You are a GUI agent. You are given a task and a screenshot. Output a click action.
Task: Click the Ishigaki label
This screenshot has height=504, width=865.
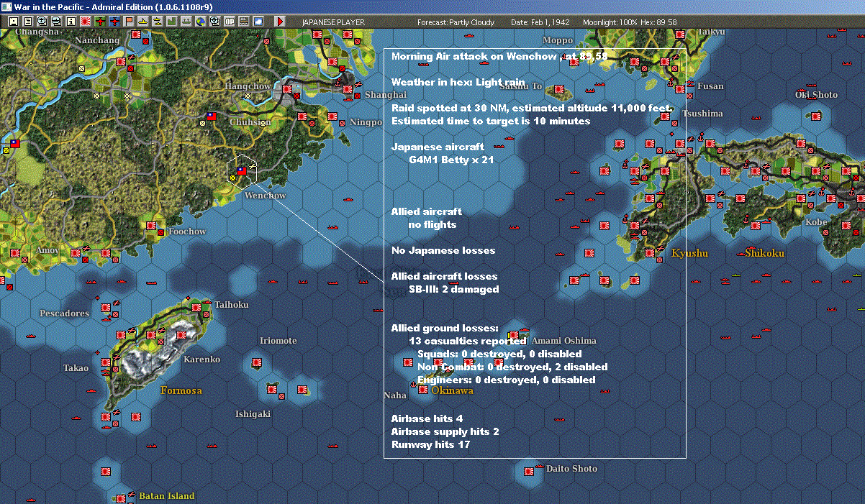tap(253, 414)
